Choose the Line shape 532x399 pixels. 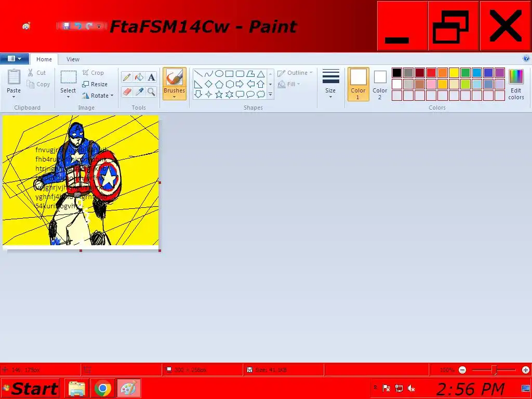[198, 74]
